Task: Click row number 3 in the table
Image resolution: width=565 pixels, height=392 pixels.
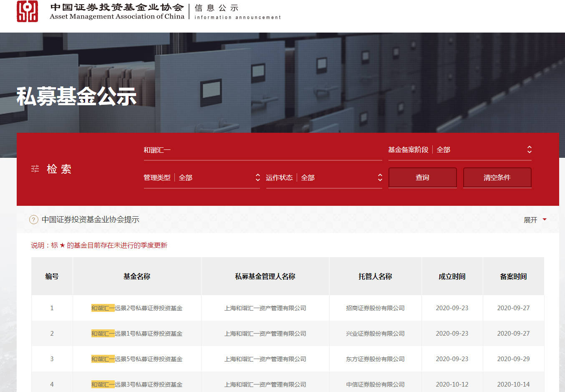Action: point(52,359)
